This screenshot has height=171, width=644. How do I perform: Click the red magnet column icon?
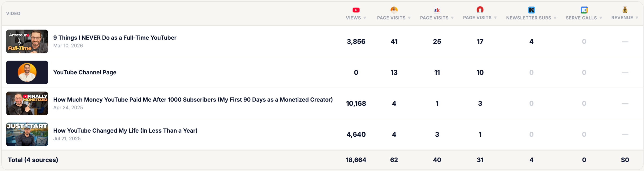480,10
